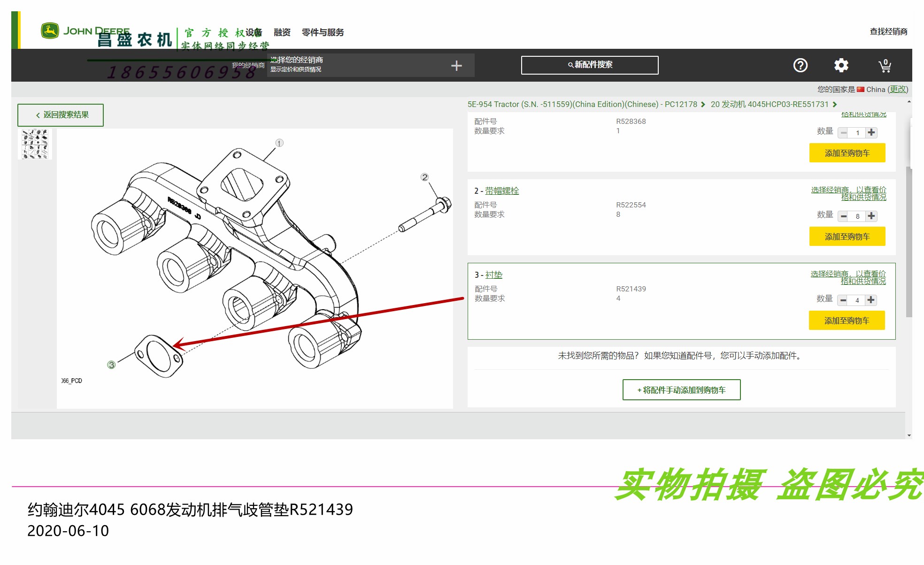The image size is (924, 565).
Task: Open the 带帽螺栓 part link
Action: [502, 191]
